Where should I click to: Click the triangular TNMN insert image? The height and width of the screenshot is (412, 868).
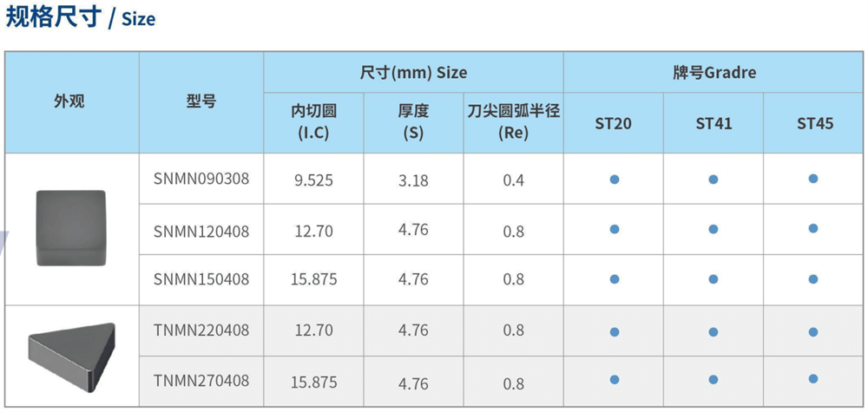point(72,357)
